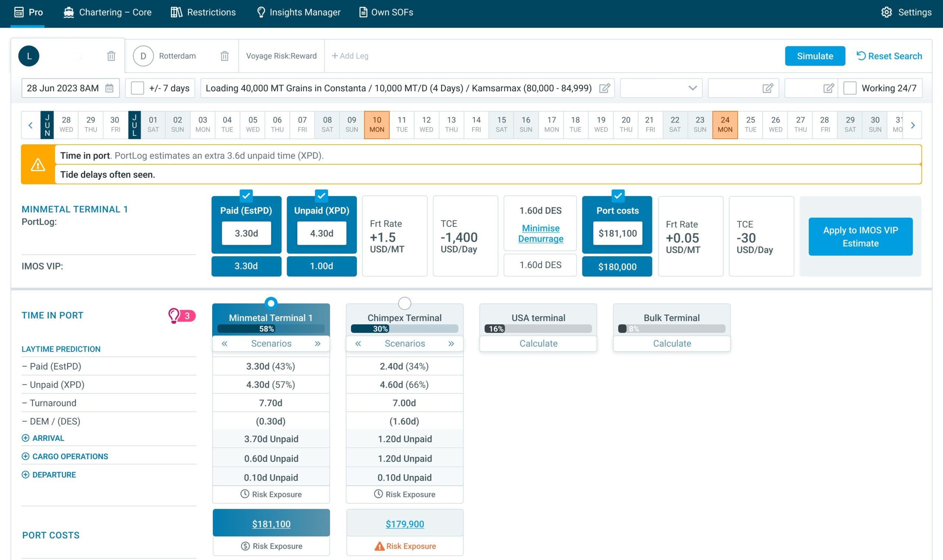Edit the Paid (EstPD) 3.30d value field

point(246,233)
